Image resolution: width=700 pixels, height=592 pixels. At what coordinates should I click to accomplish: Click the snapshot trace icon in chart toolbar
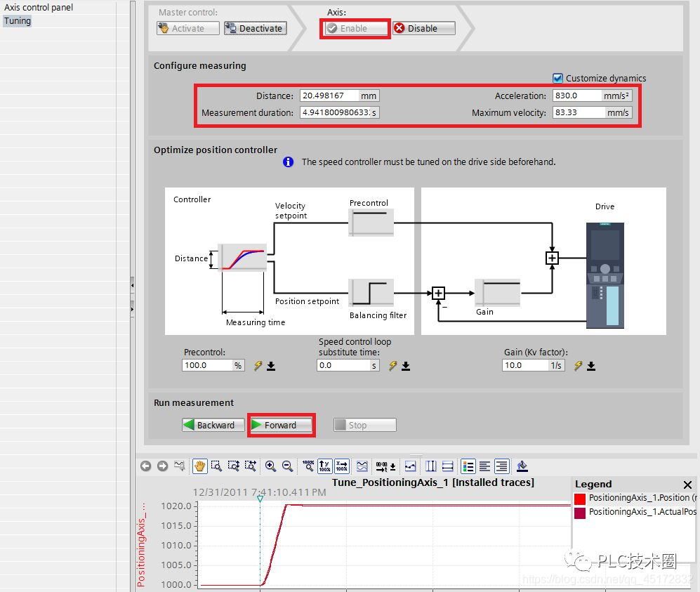click(x=180, y=466)
